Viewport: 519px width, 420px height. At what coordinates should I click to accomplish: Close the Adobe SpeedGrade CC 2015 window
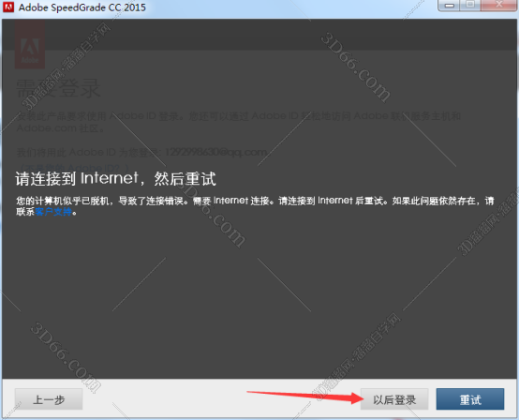pyautogui.click(x=498, y=5)
